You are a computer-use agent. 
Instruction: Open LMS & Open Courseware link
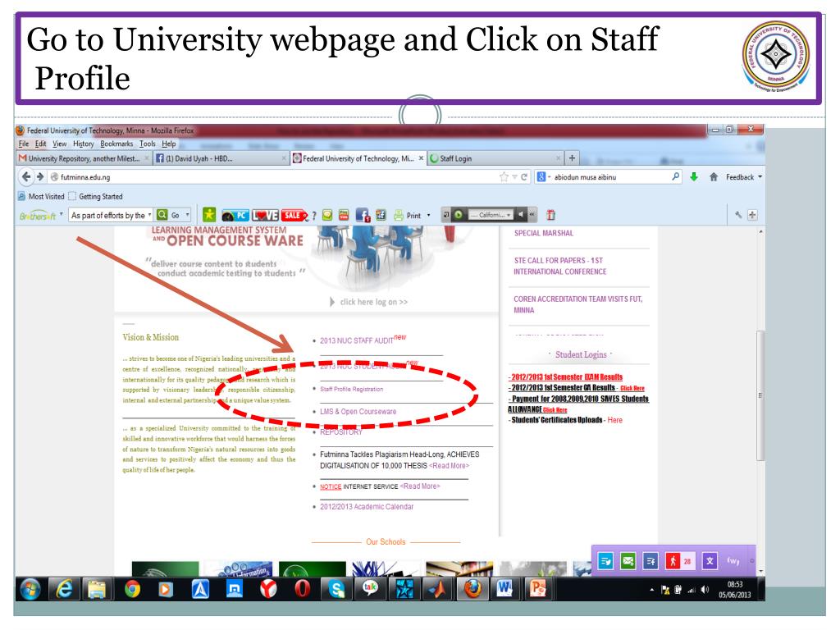(x=358, y=412)
